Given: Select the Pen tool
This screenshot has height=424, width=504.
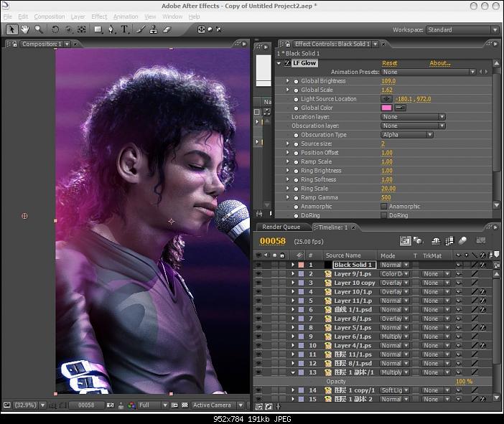Looking at the screenshot, I should [x=111, y=29].
